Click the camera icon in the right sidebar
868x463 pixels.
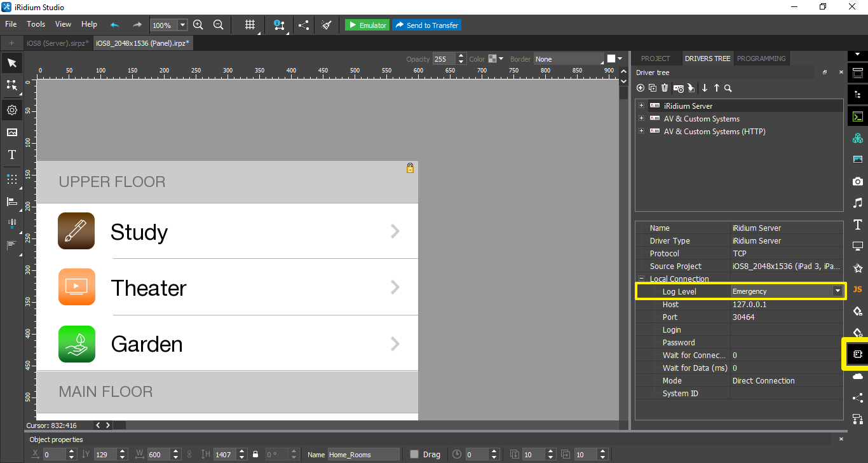point(857,181)
